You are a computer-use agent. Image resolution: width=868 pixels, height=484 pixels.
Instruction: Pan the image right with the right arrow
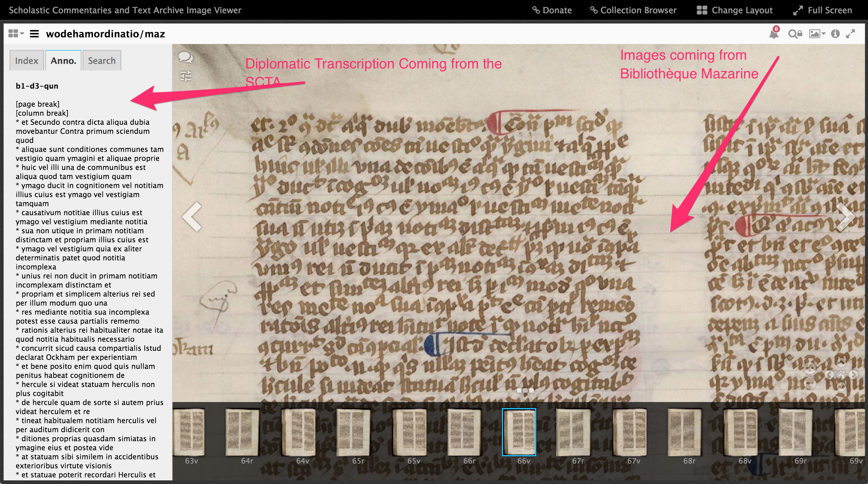click(x=853, y=375)
